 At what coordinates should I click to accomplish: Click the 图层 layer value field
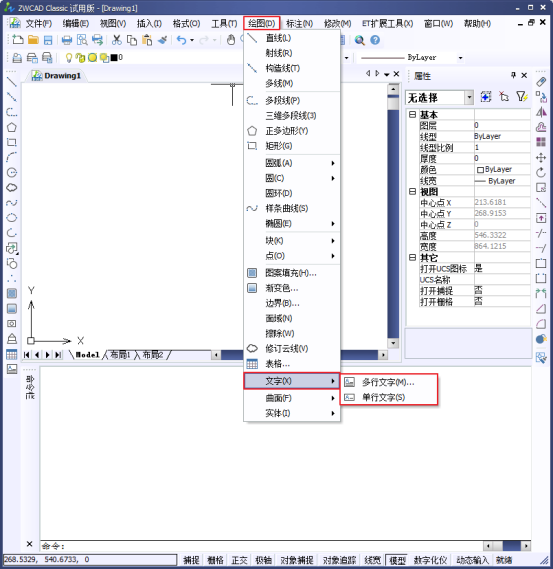pyautogui.click(x=502, y=126)
